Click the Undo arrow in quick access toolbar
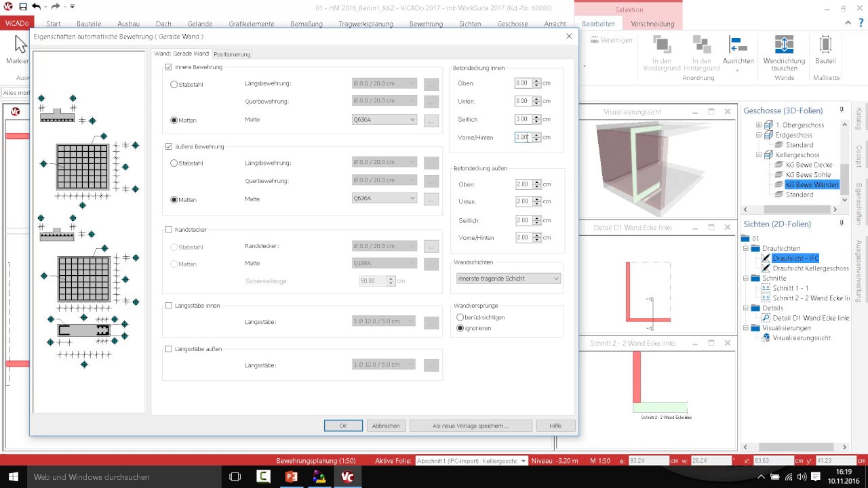868x488 pixels. pos(36,7)
